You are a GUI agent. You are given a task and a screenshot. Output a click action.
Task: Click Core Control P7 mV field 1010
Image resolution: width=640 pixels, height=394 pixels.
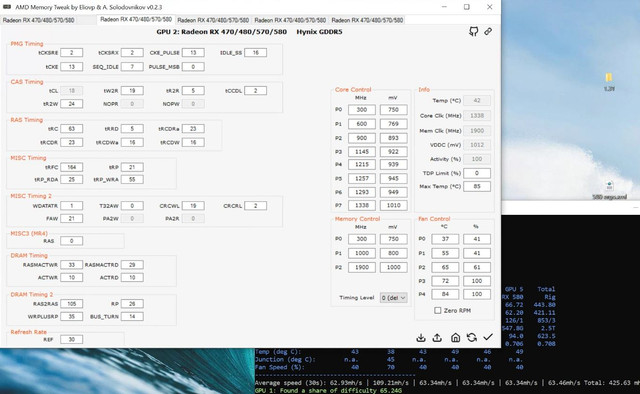click(x=393, y=205)
